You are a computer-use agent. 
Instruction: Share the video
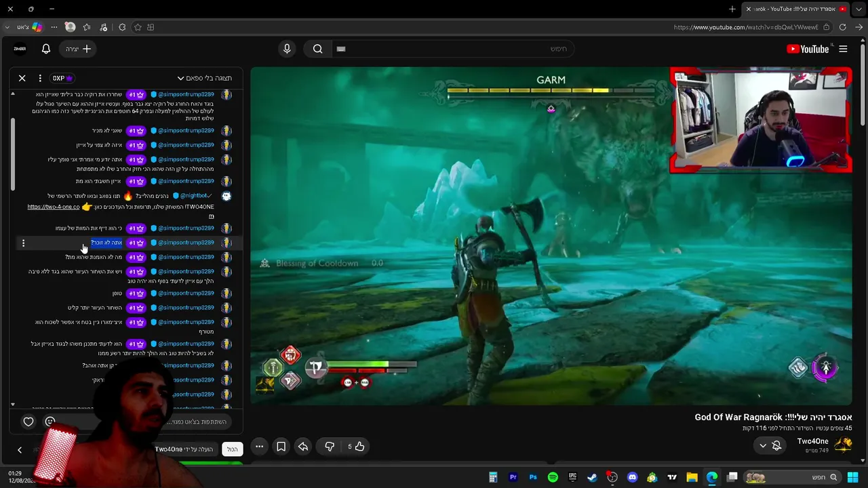(x=303, y=446)
